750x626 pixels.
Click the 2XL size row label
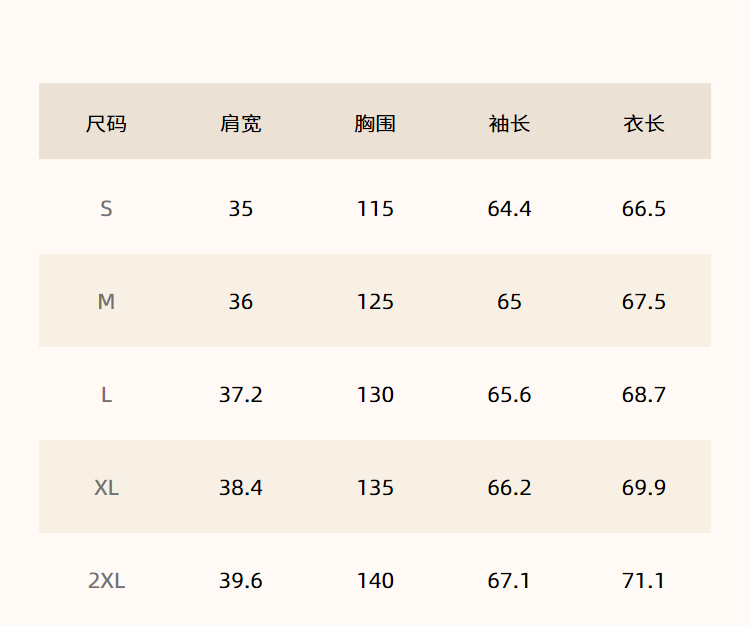point(106,581)
